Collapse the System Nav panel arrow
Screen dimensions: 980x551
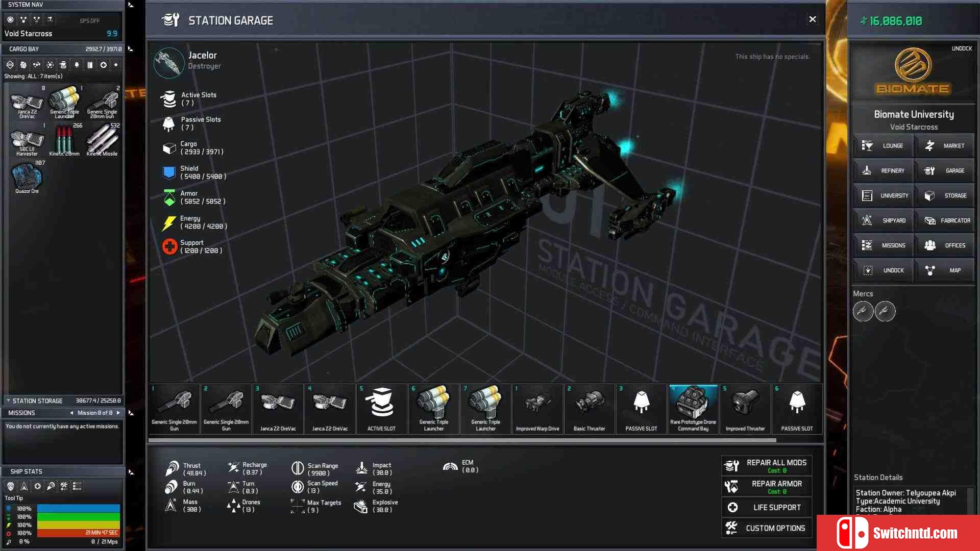(x=131, y=5)
